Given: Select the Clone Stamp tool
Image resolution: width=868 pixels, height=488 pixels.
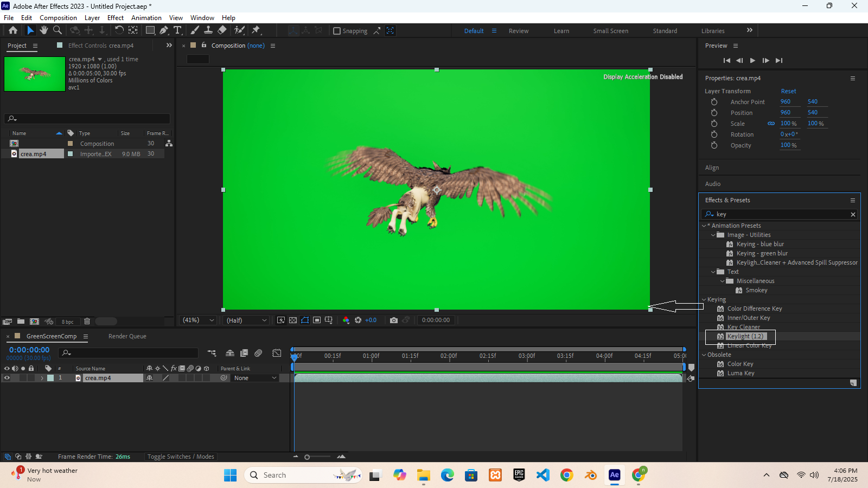Looking at the screenshot, I should tap(208, 30).
